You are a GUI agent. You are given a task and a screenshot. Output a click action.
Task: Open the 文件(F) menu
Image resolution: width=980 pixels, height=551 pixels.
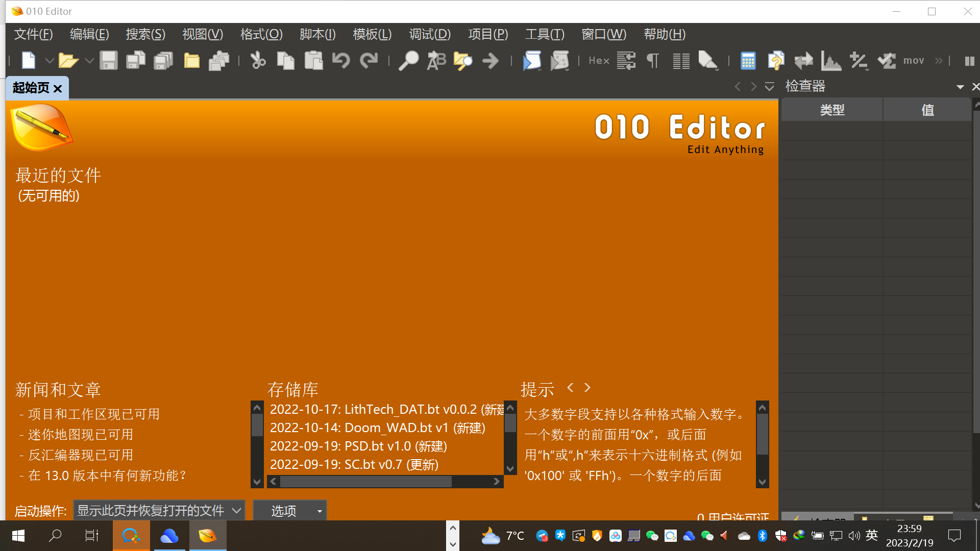[33, 34]
